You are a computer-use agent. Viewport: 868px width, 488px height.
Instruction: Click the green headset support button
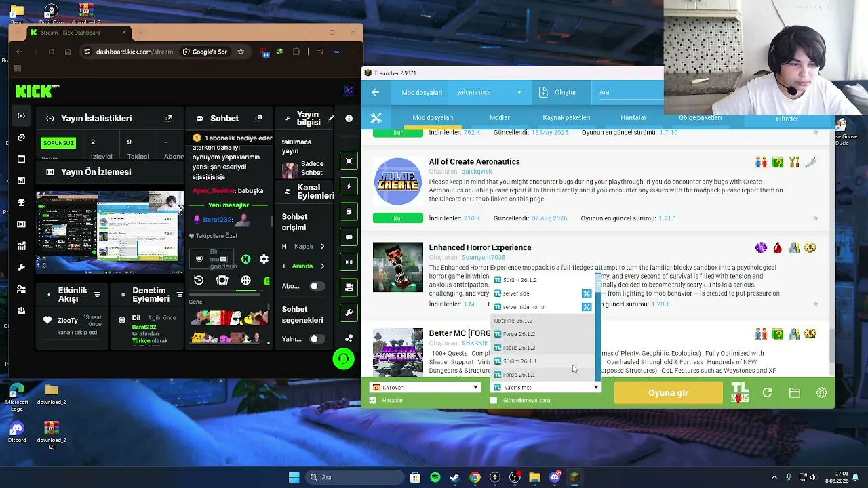coord(344,359)
